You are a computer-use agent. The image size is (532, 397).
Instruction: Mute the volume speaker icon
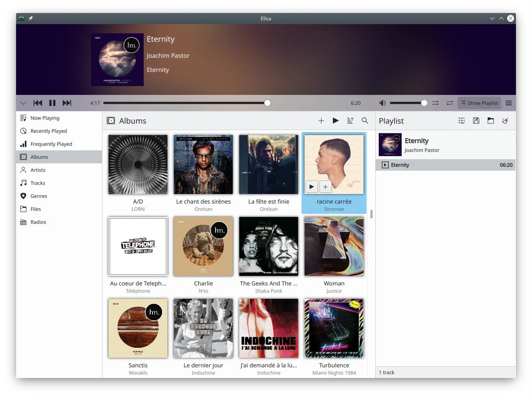click(x=382, y=103)
